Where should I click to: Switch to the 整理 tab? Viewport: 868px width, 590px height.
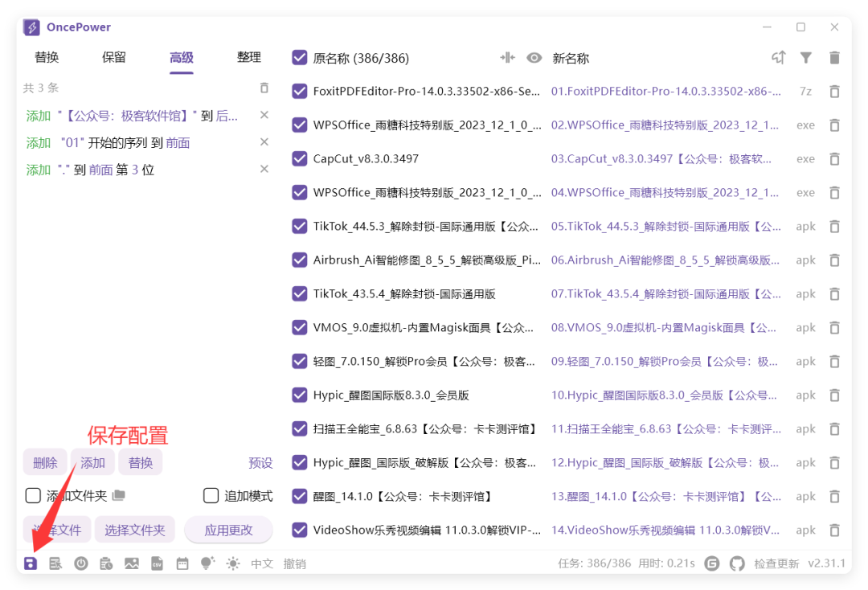[249, 57]
